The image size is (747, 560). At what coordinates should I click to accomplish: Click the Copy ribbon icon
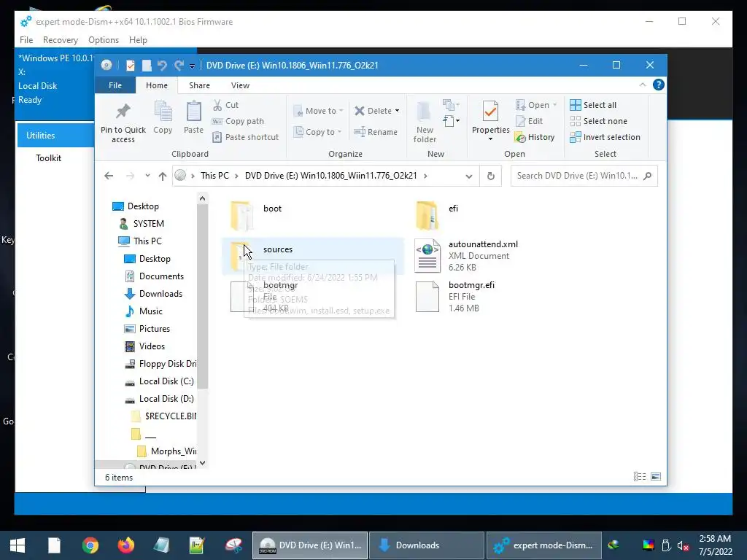point(163,117)
